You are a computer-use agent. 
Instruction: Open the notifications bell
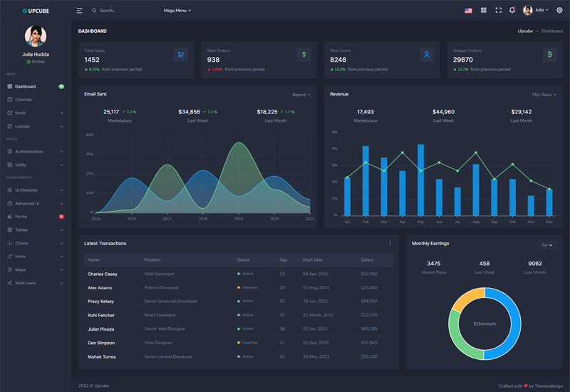(x=512, y=11)
